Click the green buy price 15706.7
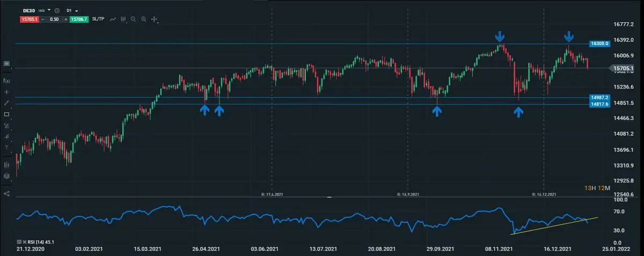644x256 pixels. [78, 19]
